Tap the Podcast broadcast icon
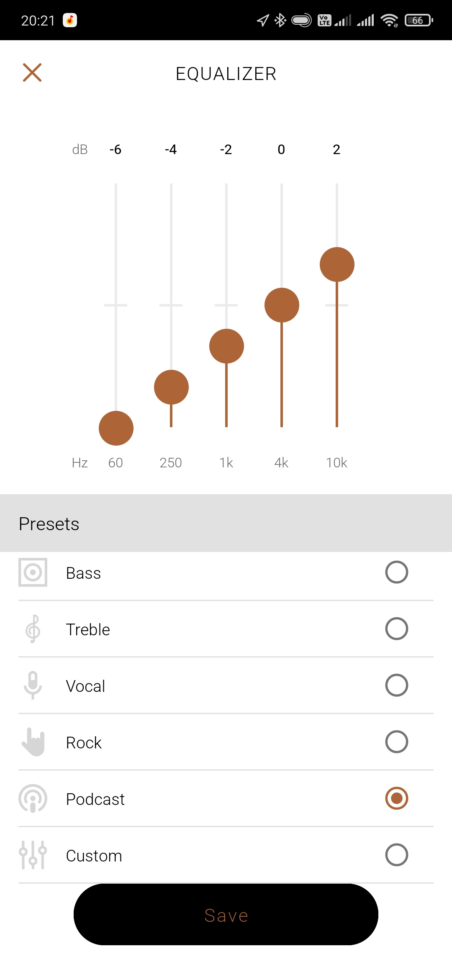Screen dimensions: 452x980 click(x=33, y=799)
